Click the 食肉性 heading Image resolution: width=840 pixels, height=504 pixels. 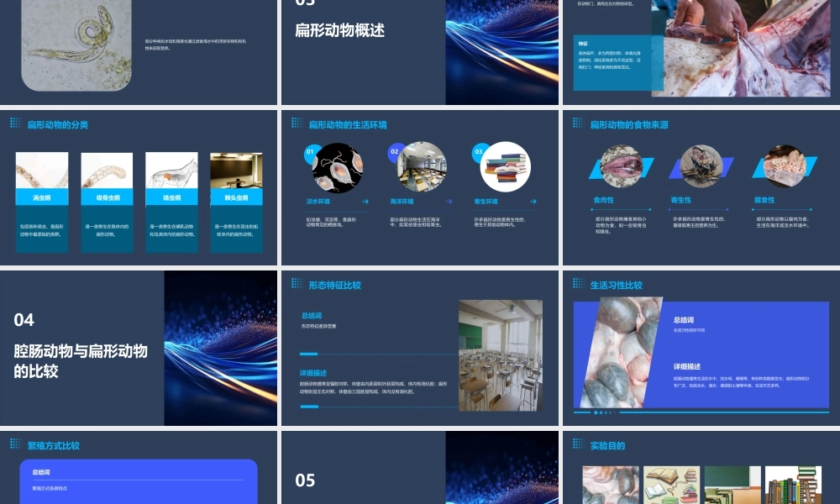point(603,200)
